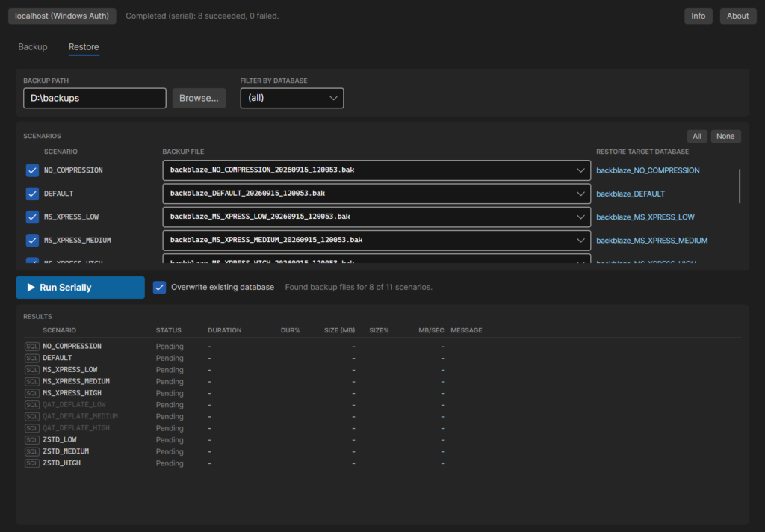
Task: Click the Backup Path input field
Action: [95, 98]
